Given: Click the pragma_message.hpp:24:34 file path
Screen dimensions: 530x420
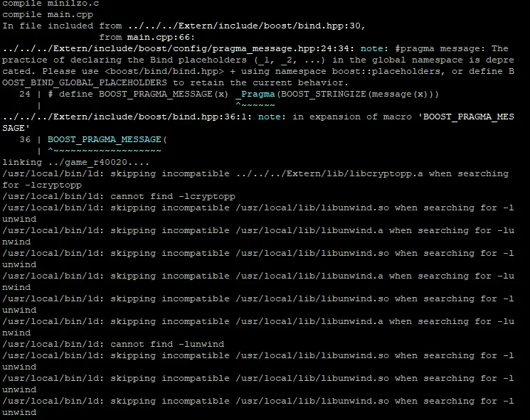Looking at the screenshot, I should (x=178, y=49).
